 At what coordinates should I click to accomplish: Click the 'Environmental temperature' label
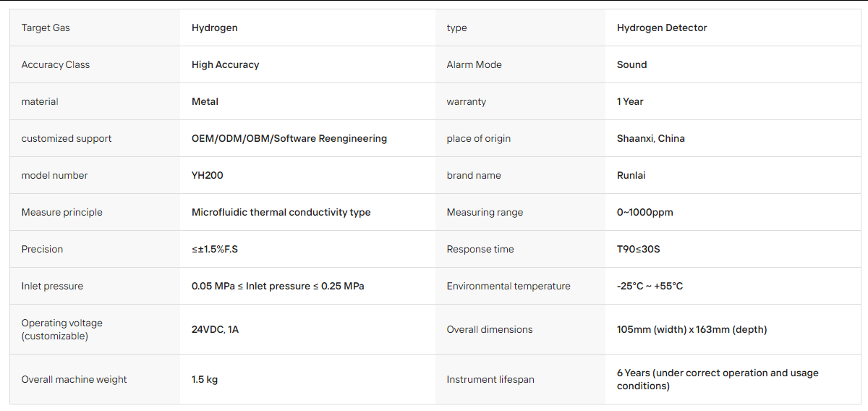pos(509,287)
